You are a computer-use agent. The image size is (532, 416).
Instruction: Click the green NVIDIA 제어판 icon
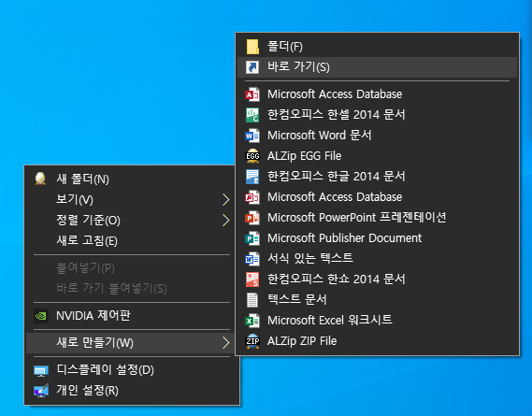point(41,316)
